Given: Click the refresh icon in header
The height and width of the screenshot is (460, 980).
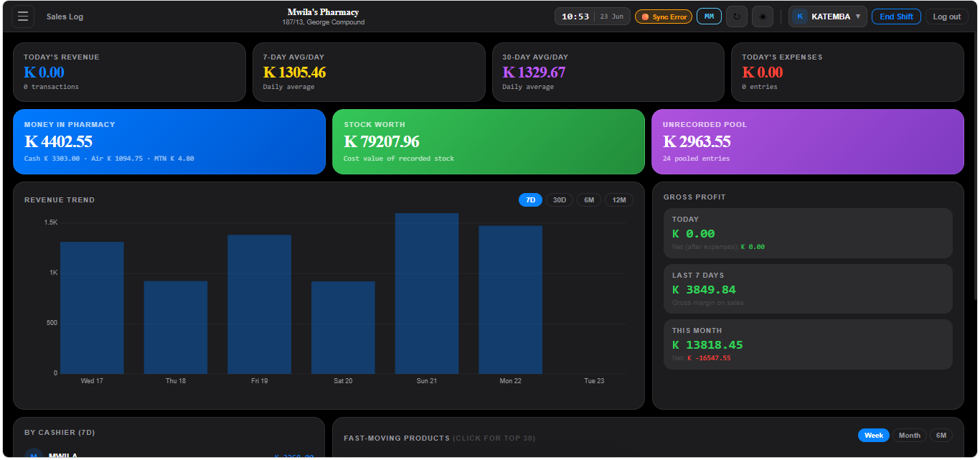Looking at the screenshot, I should [737, 17].
